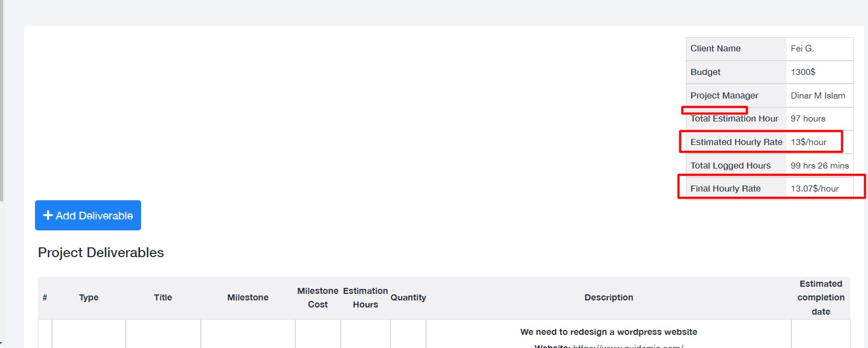Select the Quantity column header

tap(408, 298)
